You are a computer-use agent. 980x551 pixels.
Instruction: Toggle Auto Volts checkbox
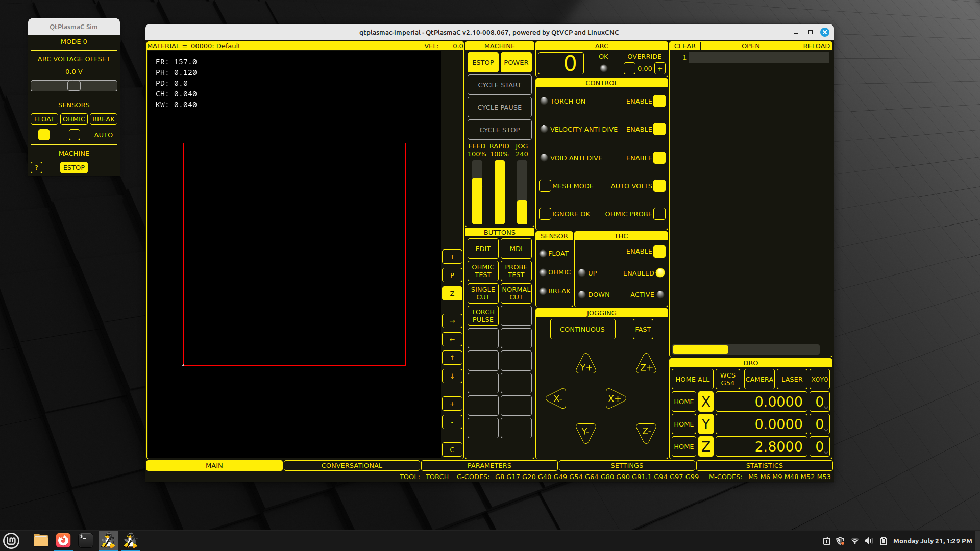click(659, 186)
